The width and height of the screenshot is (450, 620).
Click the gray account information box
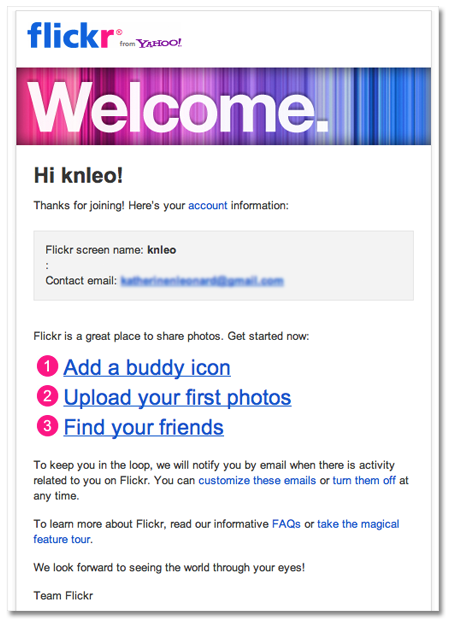(223, 266)
